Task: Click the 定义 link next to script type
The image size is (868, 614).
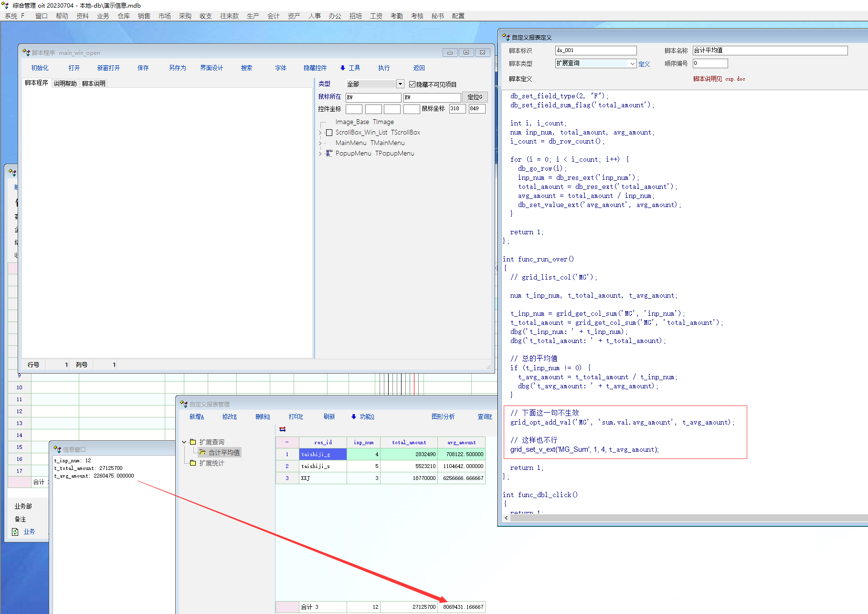Action: pyautogui.click(x=644, y=64)
